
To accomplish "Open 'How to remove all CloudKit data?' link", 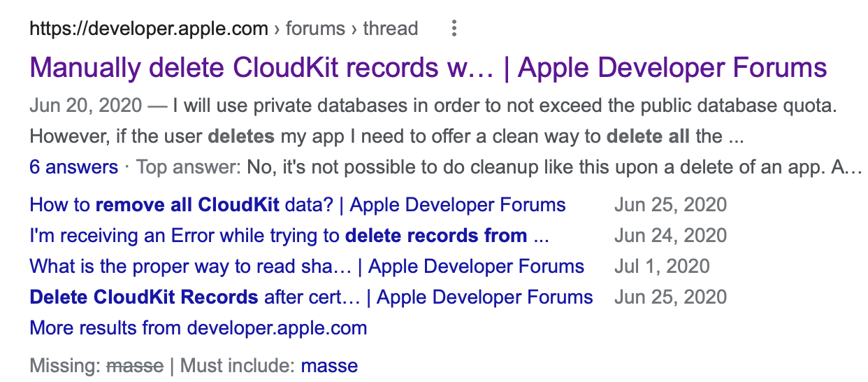I will pyautogui.click(x=297, y=205).
